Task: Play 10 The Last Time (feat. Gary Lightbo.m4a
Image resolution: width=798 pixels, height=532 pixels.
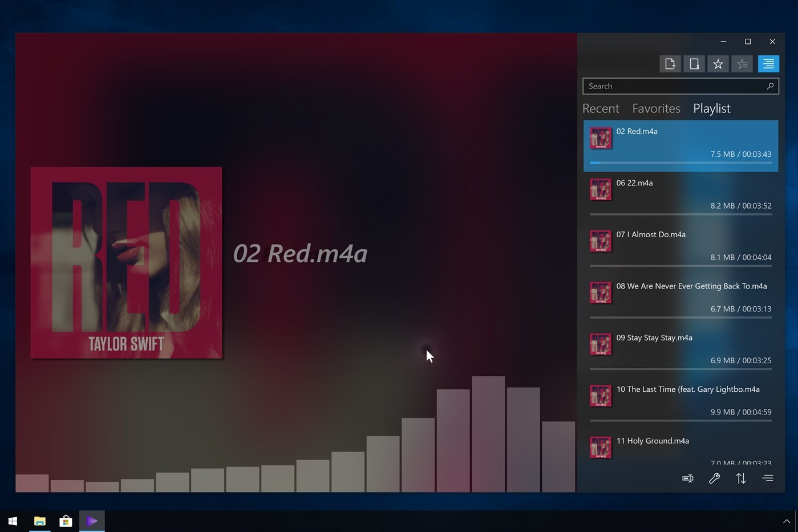Action: coord(680,404)
